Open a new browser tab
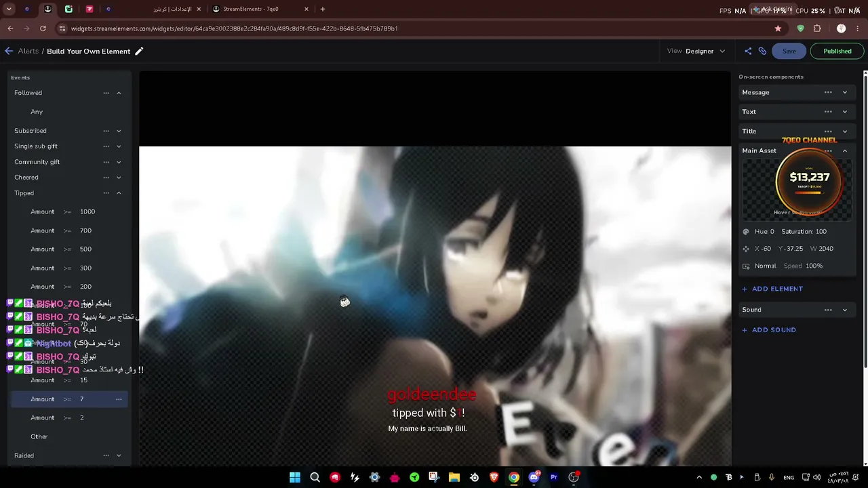 point(323,9)
